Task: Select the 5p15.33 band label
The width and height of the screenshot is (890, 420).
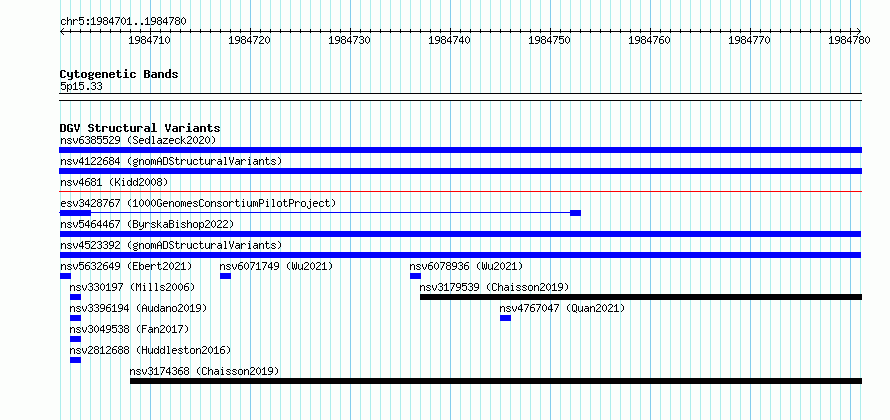Action: pyautogui.click(x=81, y=87)
